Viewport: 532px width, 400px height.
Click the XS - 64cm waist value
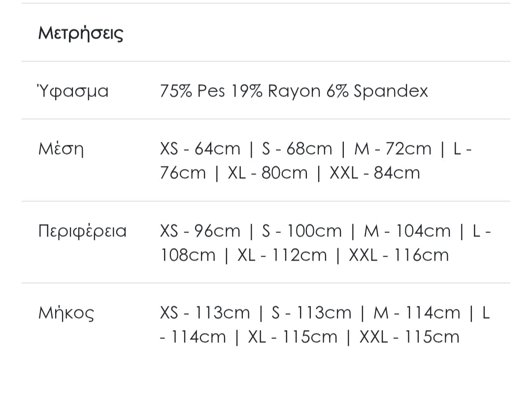tap(200, 149)
